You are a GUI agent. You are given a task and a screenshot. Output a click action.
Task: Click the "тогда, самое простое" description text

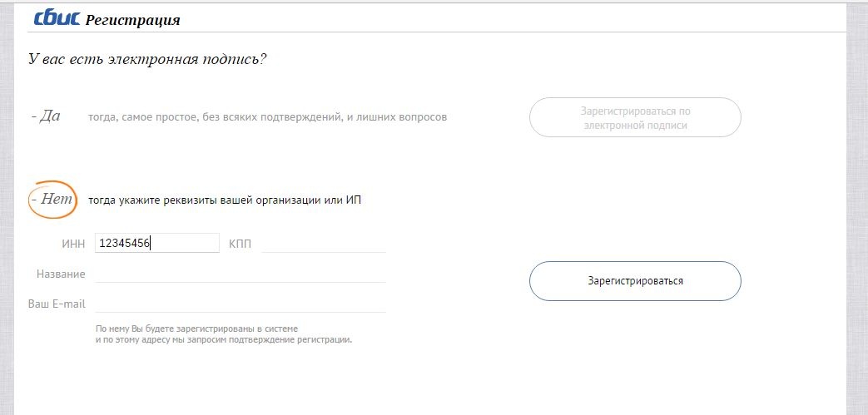(267, 117)
